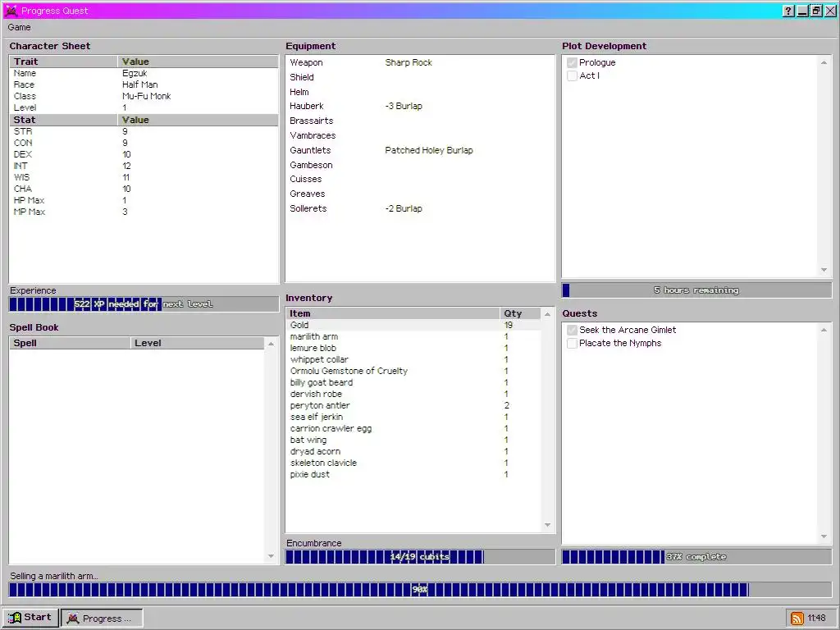Click the Half Man race value

coord(139,84)
